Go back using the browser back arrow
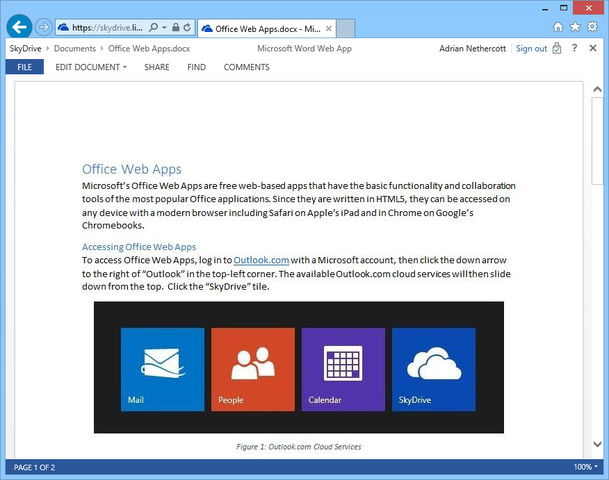Image resolution: width=609 pixels, height=480 pixels. point(19,27)
